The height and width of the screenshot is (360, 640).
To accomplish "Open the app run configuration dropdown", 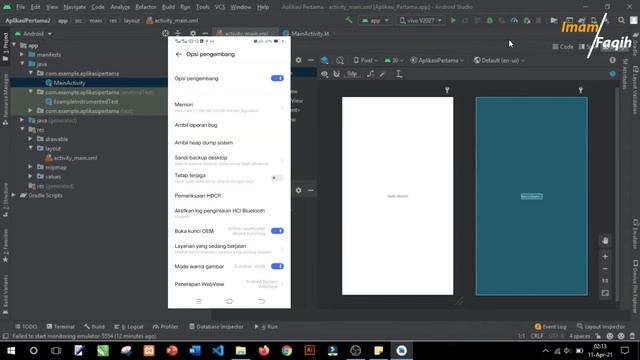I will [375, 20].
